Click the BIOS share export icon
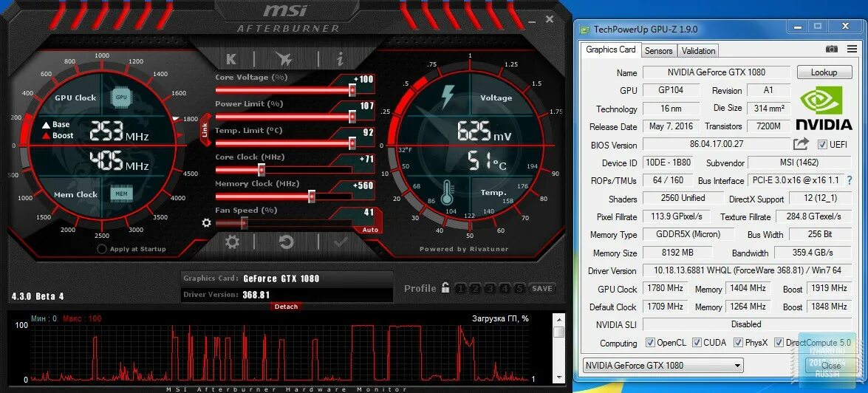The image size is (868, 393). (801, 145)
